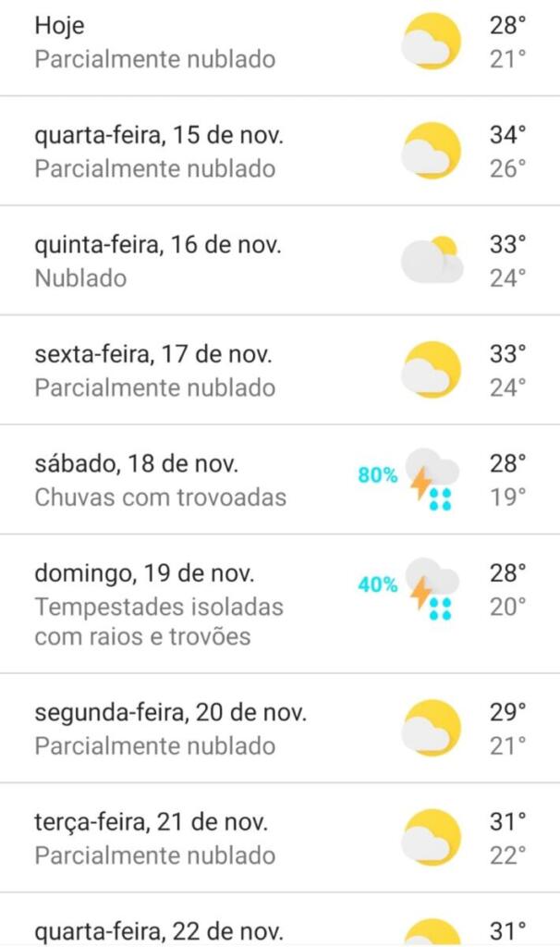Tap the terça-feira, 21 de nov. label
This screenshot has height=947, width=560.
tap(152, 822)
